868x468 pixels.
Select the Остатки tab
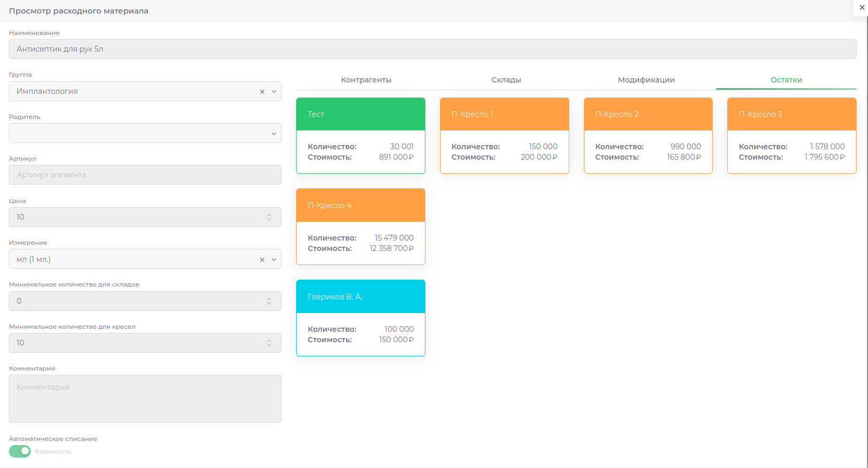coord(786,80)
